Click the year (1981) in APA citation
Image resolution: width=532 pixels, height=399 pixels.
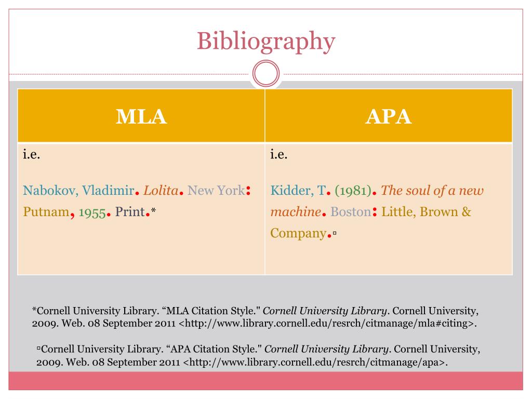[x=353, y=190]
